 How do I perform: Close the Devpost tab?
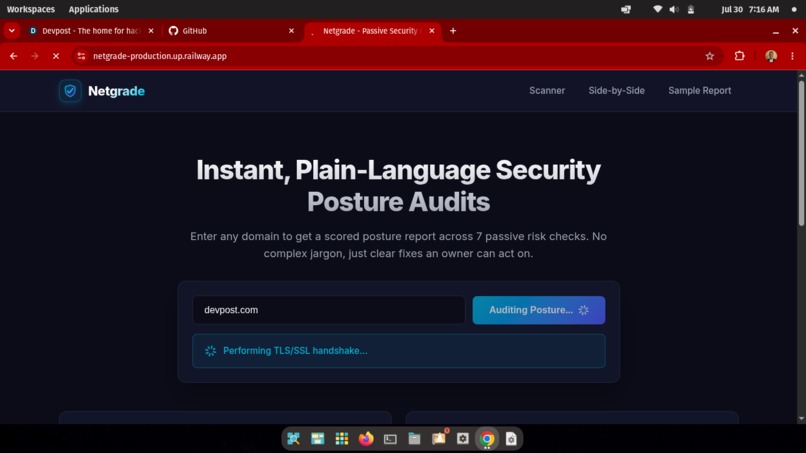151,31
